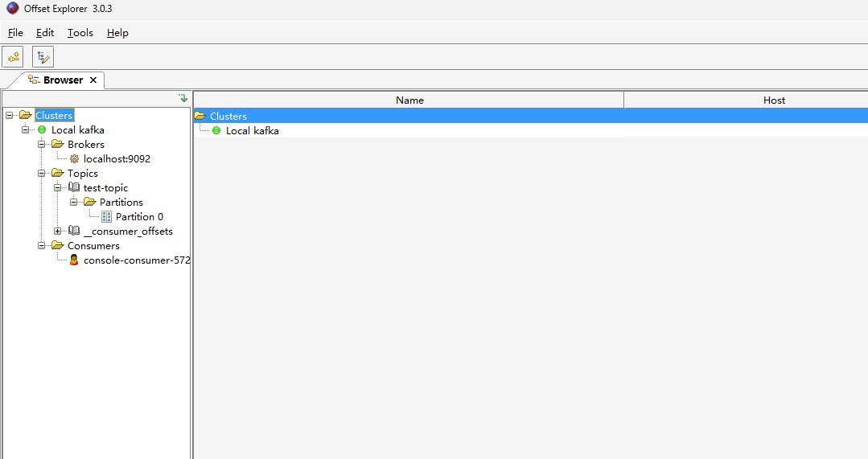Select the localhost:9092 broker gear icon
Viewport: 868px width, 459px height.
tap(74, 159)
